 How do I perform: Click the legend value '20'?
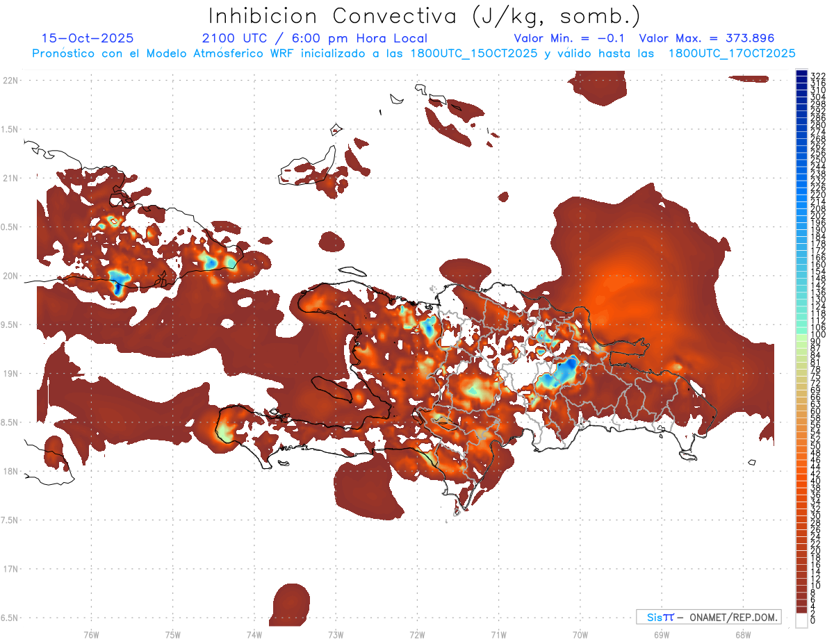coord(816,550)
